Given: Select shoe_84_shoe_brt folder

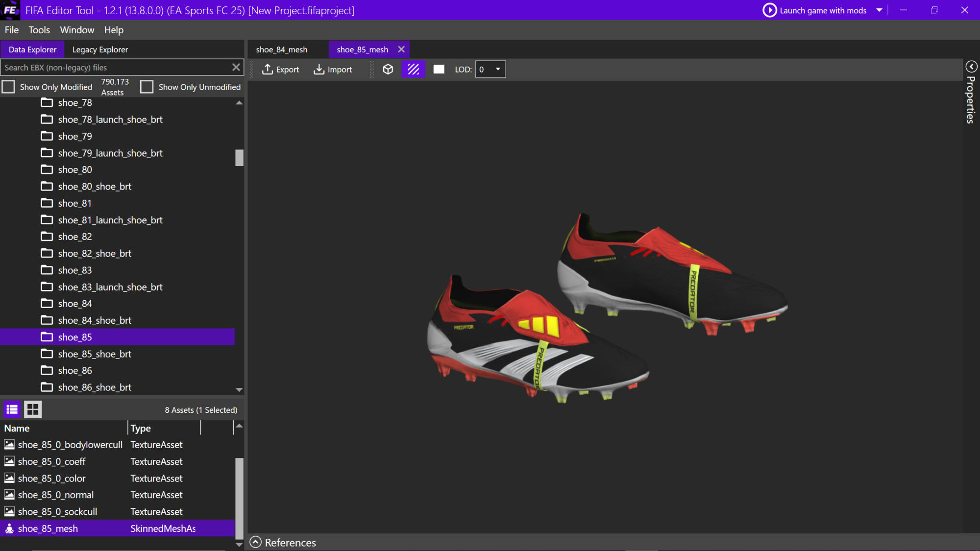Looking at the screenshot, I should [x=95, y=320].
